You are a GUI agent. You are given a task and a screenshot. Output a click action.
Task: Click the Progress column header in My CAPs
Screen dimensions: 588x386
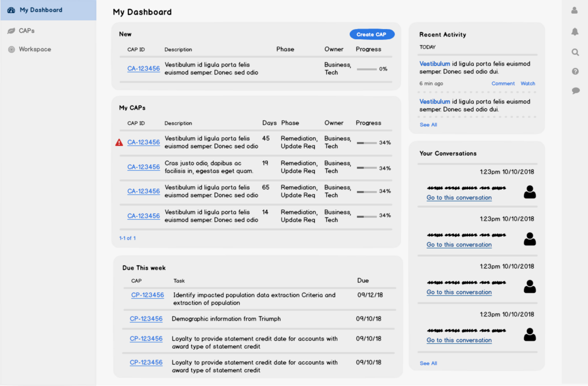click(368, 123)
